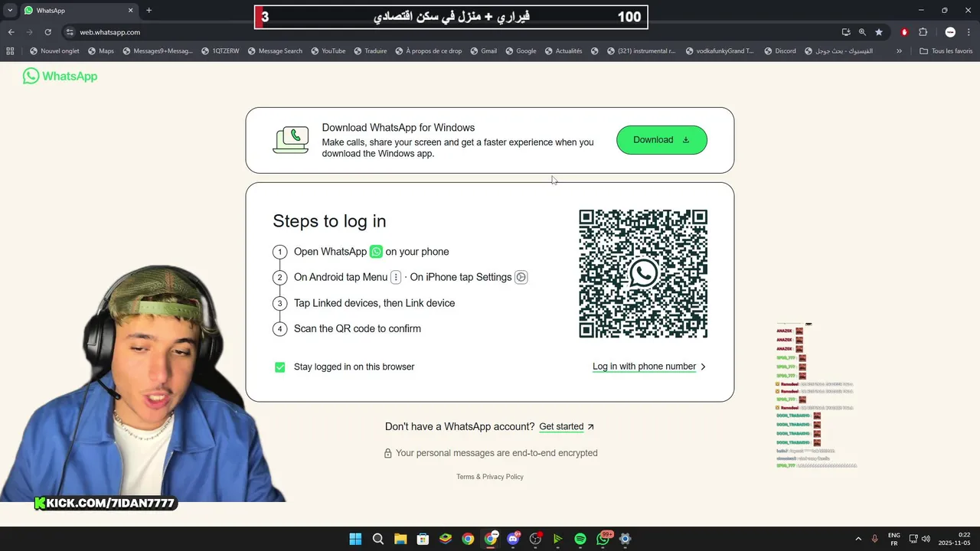This screenshot has width=980, height=551.
Task: Open the Tous les favoris folder
Action: click(946, 51)
